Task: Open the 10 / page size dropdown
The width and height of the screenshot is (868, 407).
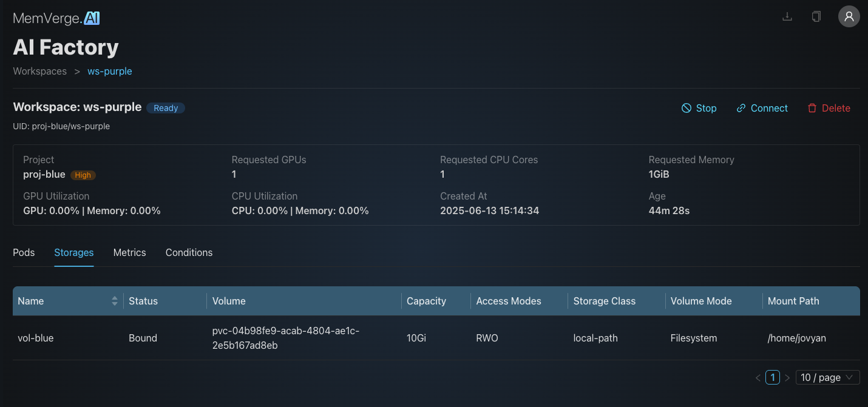Action: tap(827, 377)
